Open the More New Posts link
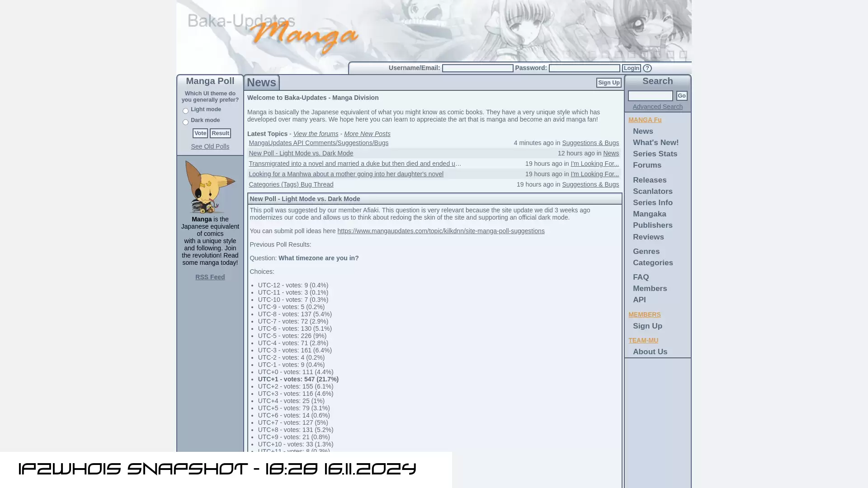 tap(367, 134)
